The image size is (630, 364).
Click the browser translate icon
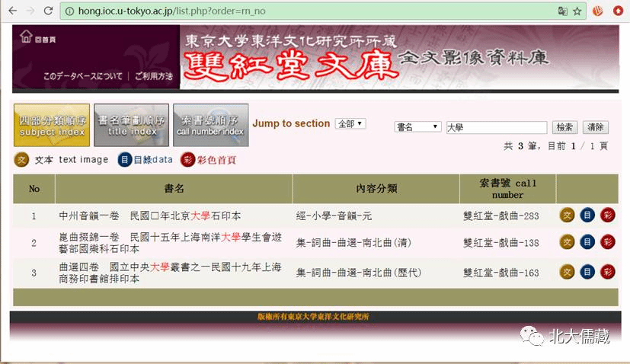tap(562, 11)
